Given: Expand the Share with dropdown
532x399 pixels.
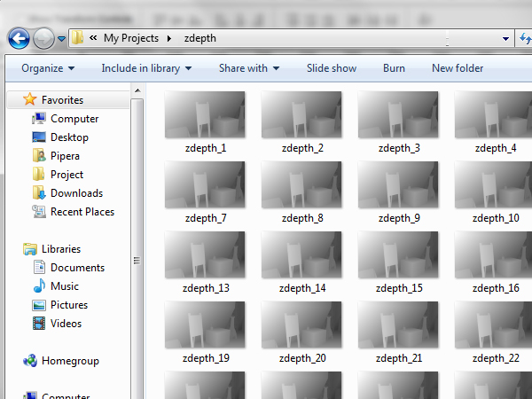Looking at the screenshot, I should pos(248,68).
